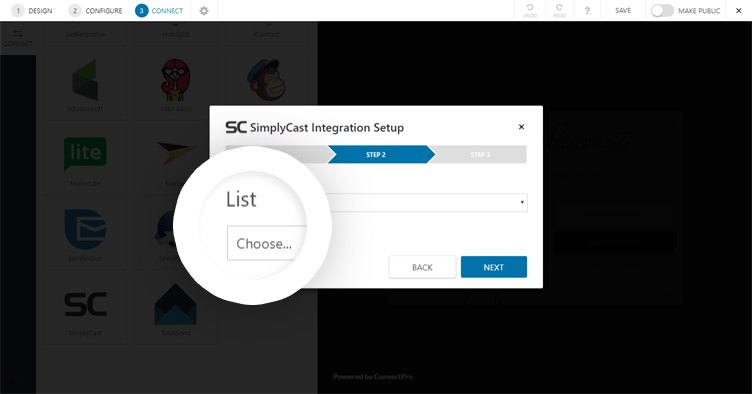The width and height of the screenshot is (752, 394).
Task: Select the TotalSend house-envelope icon
Action: coord(176,304)
